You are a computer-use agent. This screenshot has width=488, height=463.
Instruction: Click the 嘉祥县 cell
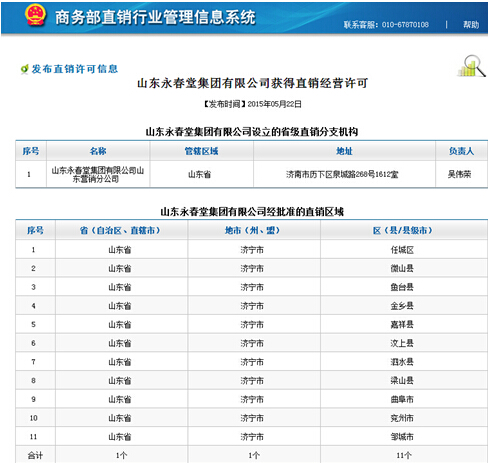point(402,324)
